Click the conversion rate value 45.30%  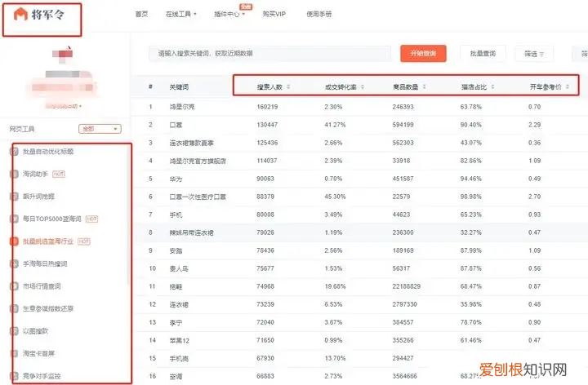click(x=336, y=197)
